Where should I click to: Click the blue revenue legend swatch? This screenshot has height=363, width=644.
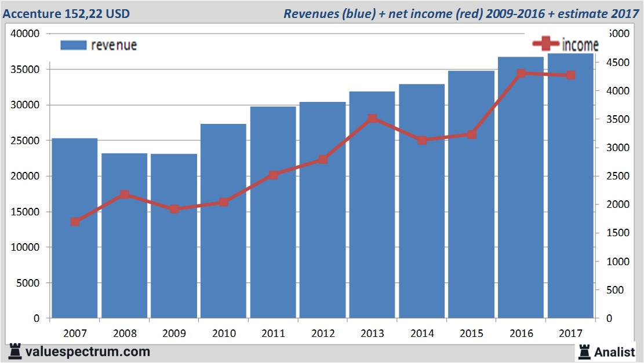click(x=73, y=45)
